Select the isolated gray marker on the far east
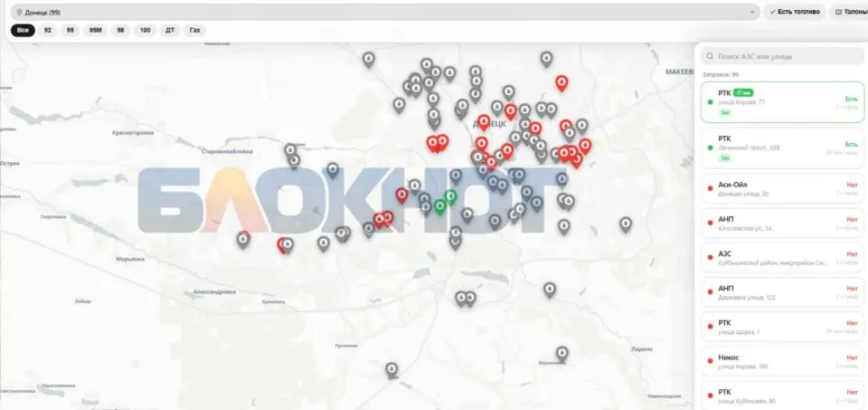 pos(626,224)
